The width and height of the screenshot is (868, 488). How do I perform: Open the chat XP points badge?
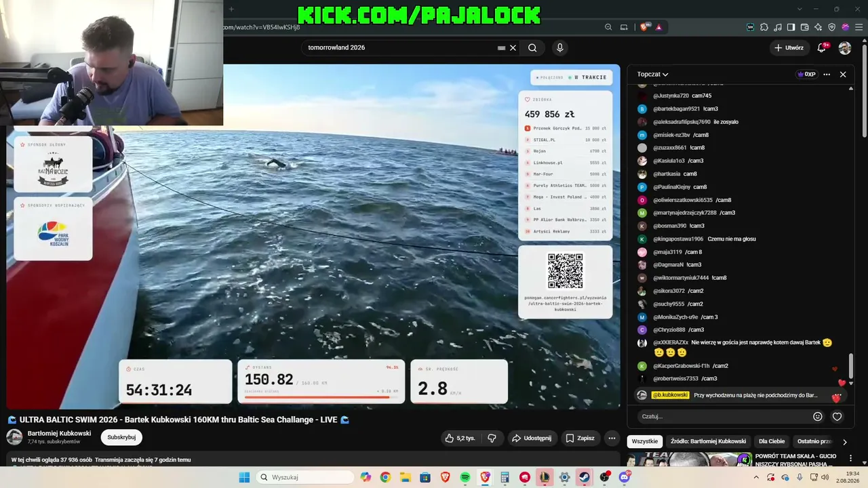806,75
